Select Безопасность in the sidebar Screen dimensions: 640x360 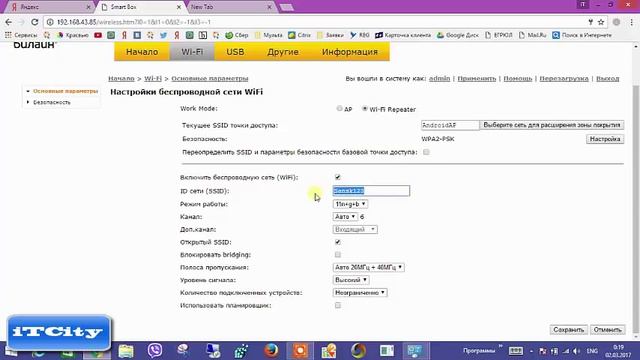pyautogui.click(x=52, y=102)
